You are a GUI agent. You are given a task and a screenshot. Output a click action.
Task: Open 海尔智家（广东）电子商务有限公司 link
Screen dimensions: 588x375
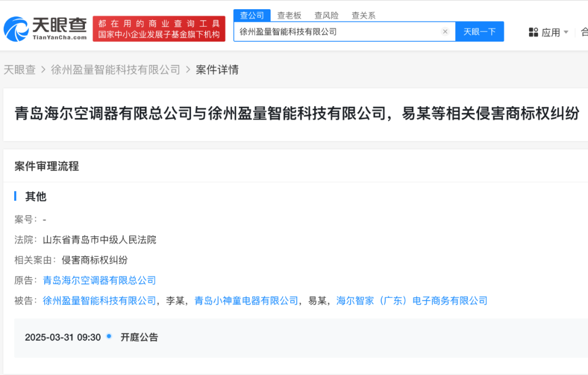[x=412, y=300]
